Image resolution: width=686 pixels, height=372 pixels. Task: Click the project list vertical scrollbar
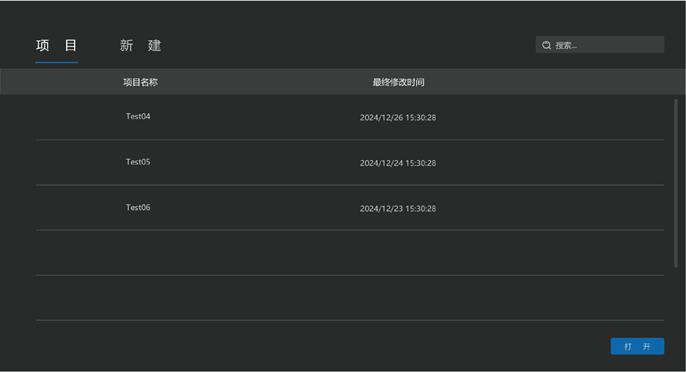(x=676, y=183)
